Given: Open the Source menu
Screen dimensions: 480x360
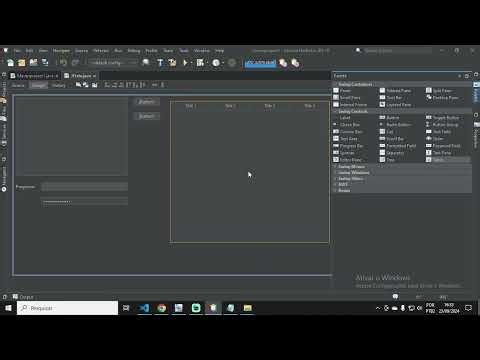Looking at the screenshot, I should (x=81, y=51).
